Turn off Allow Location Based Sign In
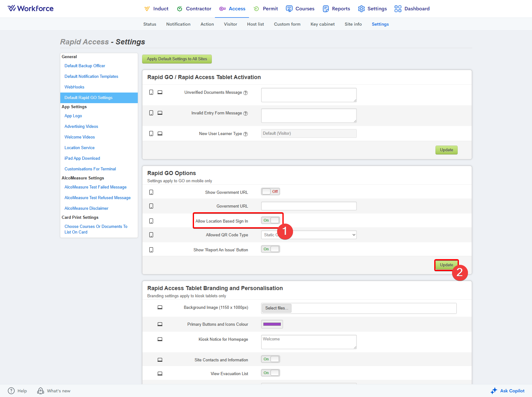532x397 pixels. click(271, 220)
